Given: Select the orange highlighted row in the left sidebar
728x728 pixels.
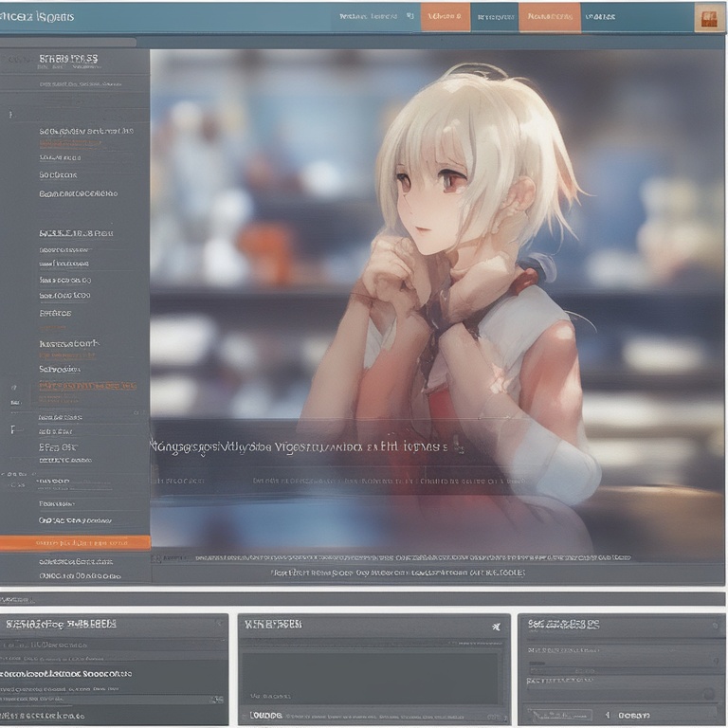Looking at the screenshot, I should pyautogui.click(x=75, y=542).
